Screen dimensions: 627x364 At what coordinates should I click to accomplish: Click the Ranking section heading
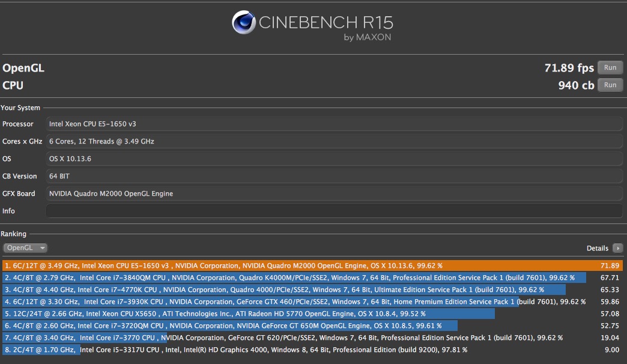click(13, 234)
